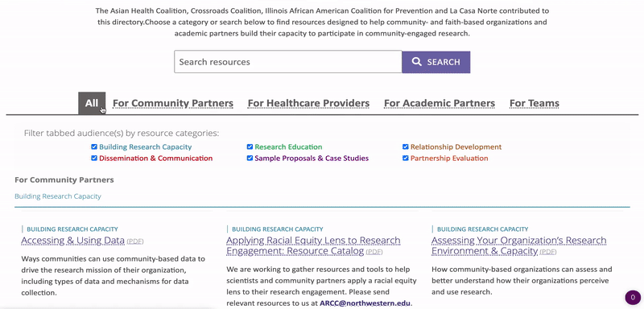Uncheck the Research Education filter
Image resolution: width=644 pixels, height=309 pixels.
(x=250, y=146)
